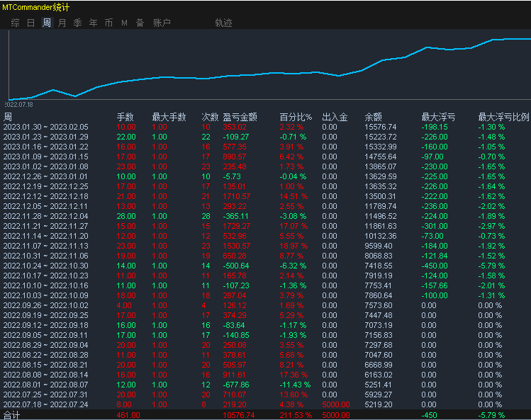The height and width of the screenshot is (420, 531).
Task: Open the 备 notes tab
Action: [x=140, y=23]
